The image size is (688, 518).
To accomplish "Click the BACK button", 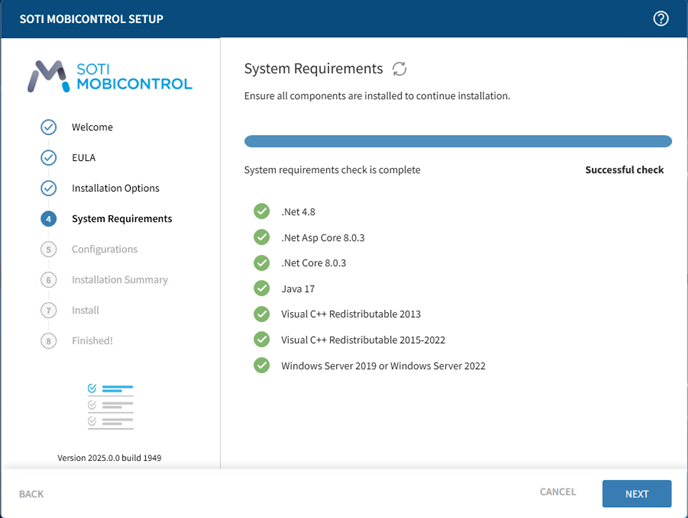I will [x=31, y=494].
